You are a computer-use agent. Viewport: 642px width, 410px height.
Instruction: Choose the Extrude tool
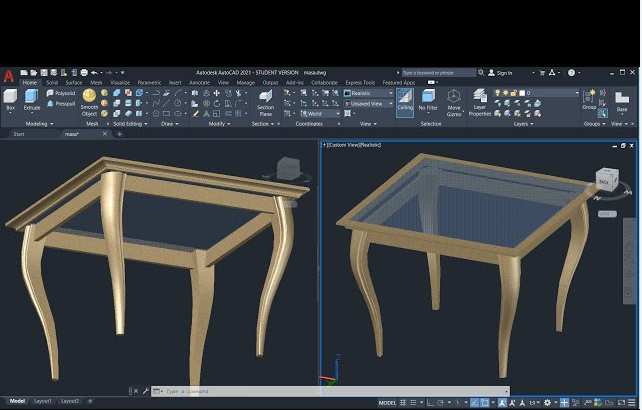coord(32,100)
